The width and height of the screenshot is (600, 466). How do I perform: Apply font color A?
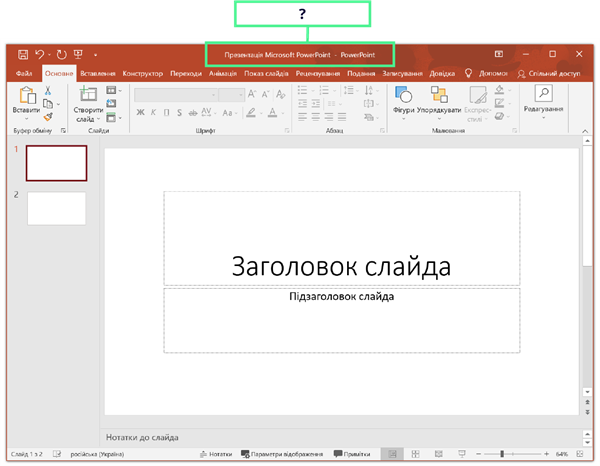tap(272, 112)
